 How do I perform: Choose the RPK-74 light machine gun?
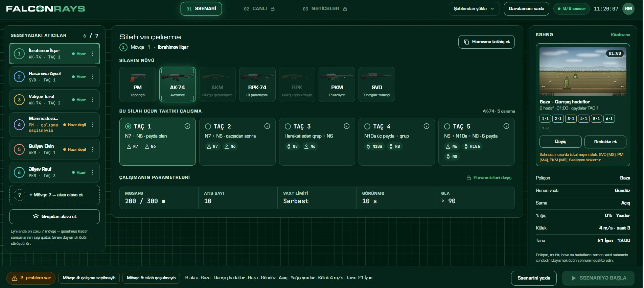257,85
